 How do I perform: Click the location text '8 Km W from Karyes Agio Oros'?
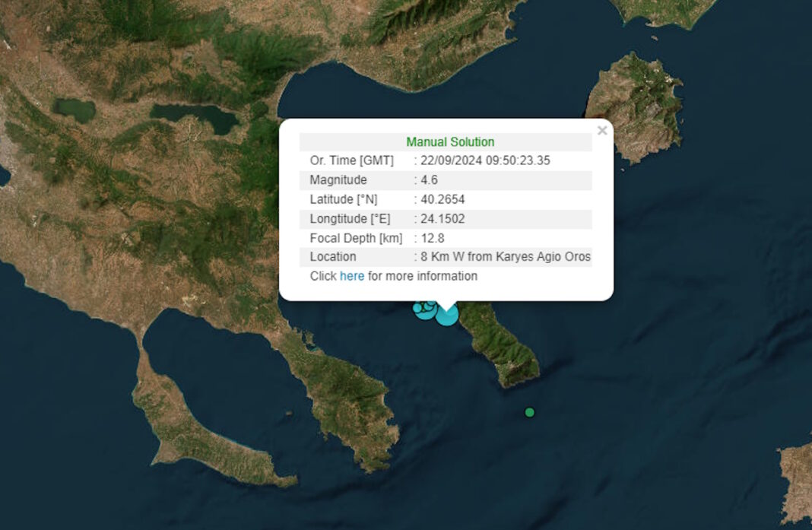tap(505, 257)
